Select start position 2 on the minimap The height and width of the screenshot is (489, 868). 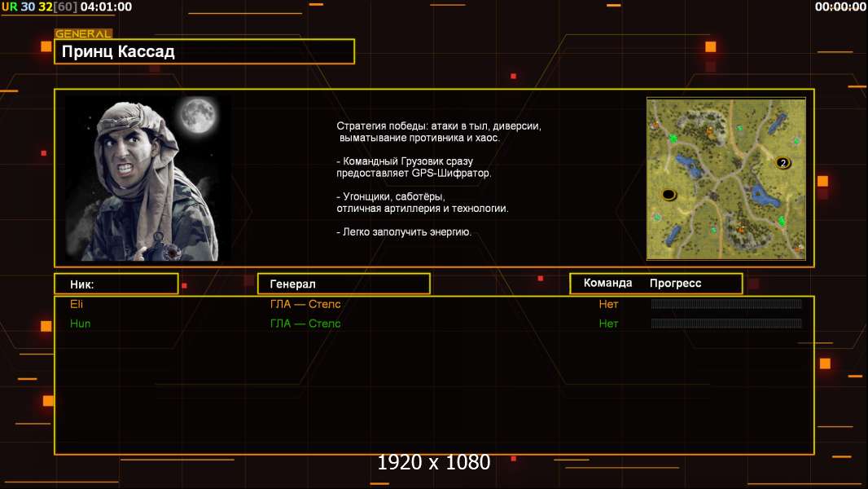click(x=783, y=163)
